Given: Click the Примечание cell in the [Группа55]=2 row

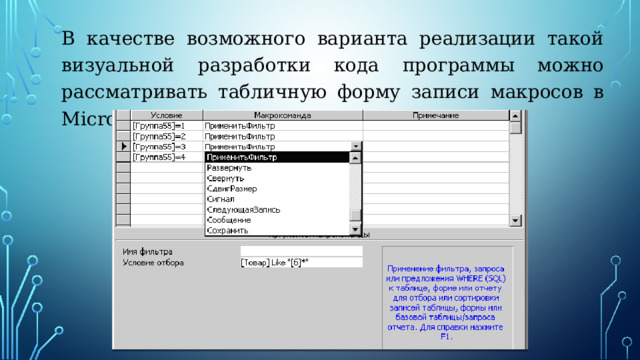Looking at the screenshot, I should click(436, 136).
